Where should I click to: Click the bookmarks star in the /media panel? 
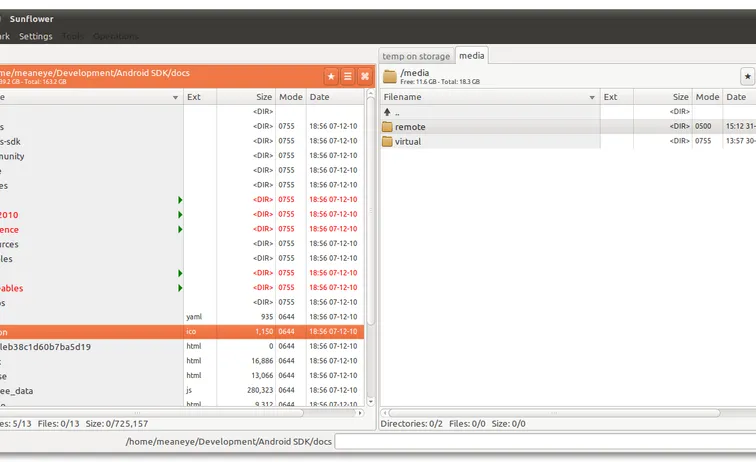point(747,76)
